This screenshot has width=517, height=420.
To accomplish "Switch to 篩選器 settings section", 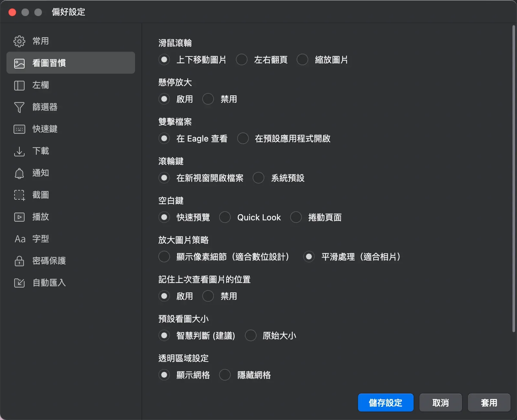I will pyautogui.click(x=71, y=107).
